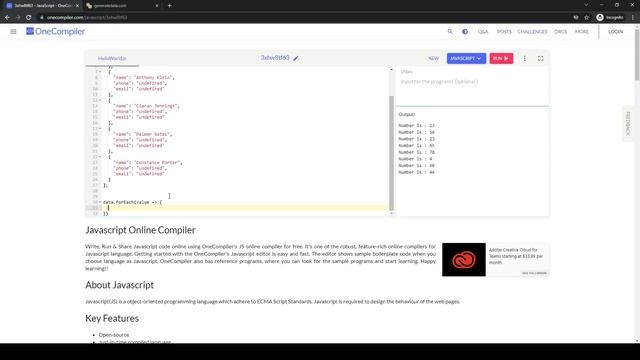Click the LOGIN link
This screenshot has height=360, width=640.
(x=616, y=31)
